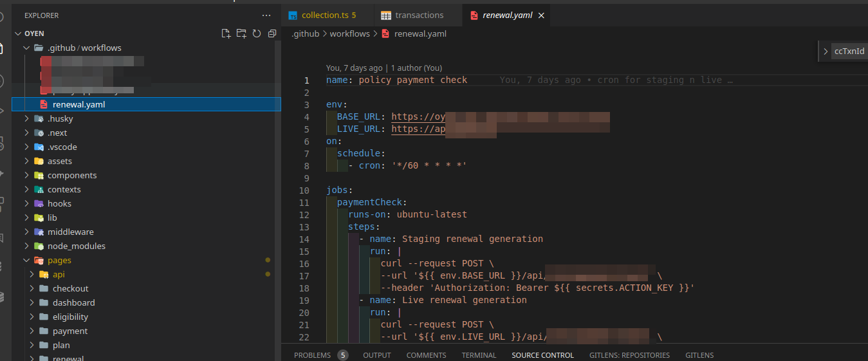Open Explorer more actions ellipsis menu
Viewport: 868px width, 361px height.
pos(266,15)
